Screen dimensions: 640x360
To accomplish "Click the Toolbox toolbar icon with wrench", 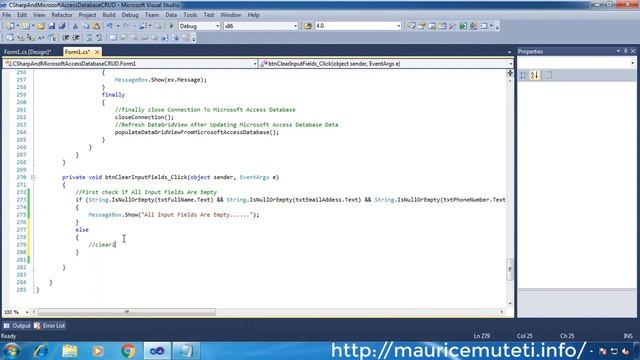I will [453, 26].
